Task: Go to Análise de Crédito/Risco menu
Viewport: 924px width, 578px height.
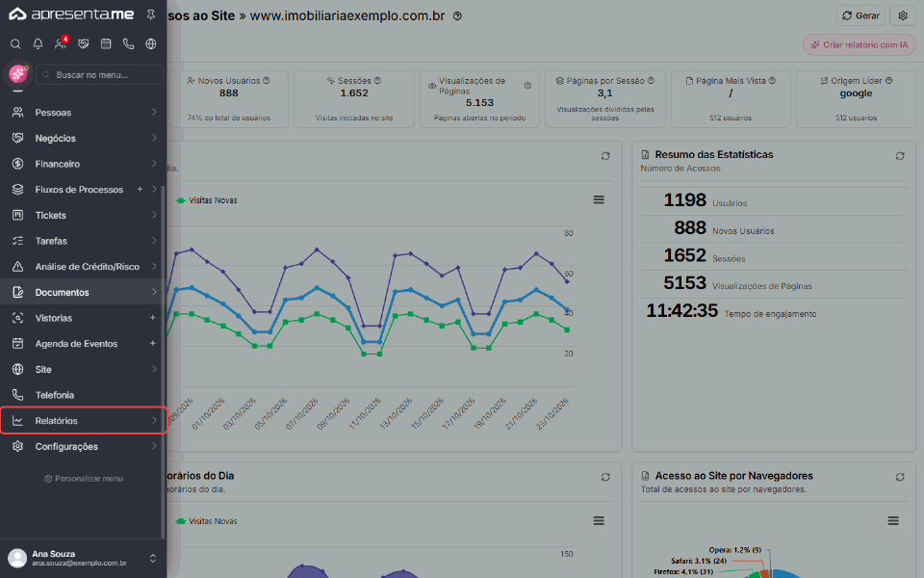Action: (81, 267)
